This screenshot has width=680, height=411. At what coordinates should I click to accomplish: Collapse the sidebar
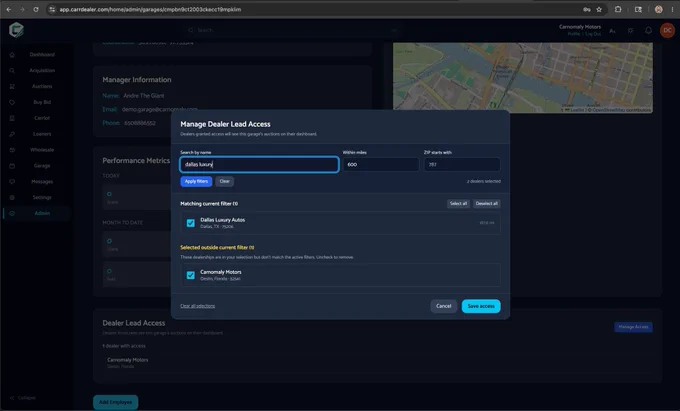[23, 398]
